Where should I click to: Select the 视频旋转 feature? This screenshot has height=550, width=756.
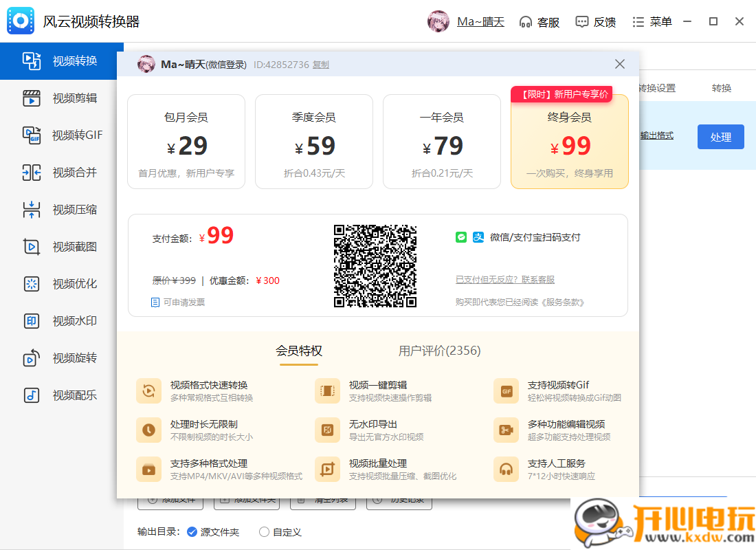tap(60, 357)
